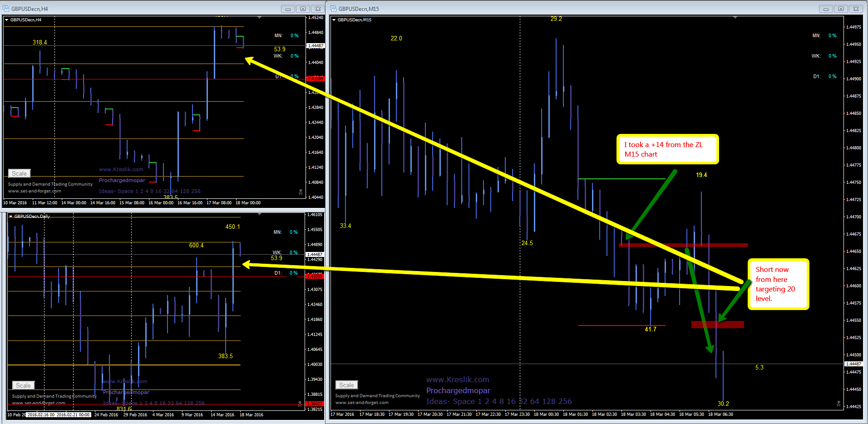Open the dropdown arrow beside GBPUSDecn,H4 chart label

click(x=7, y=20)
